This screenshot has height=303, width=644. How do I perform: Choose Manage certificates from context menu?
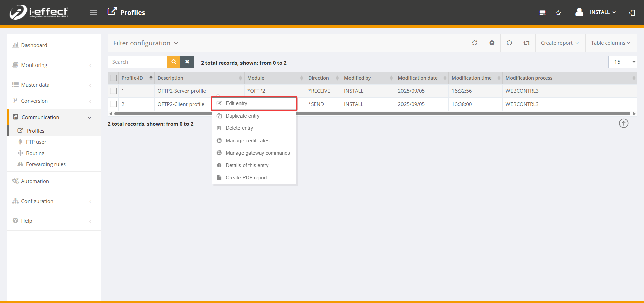(x=247, y=141)
